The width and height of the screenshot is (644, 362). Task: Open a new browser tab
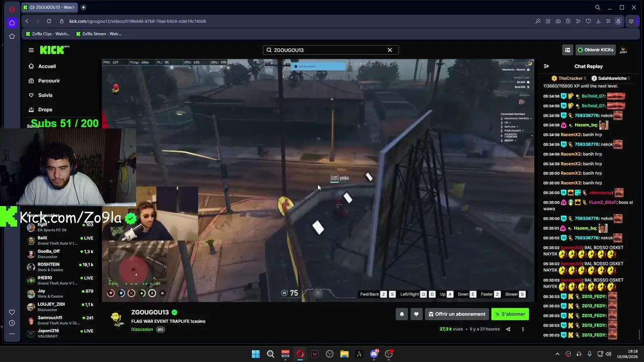coord(84,7)
